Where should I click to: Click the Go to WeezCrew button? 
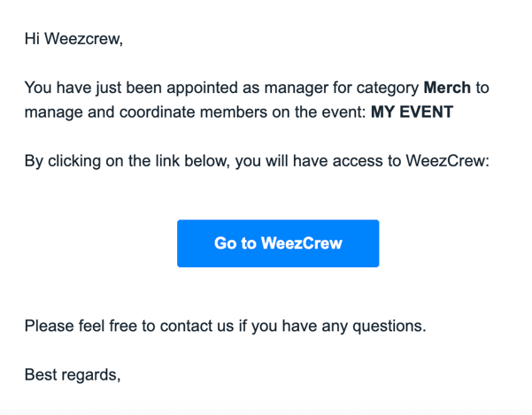click(x=278, y=243)
